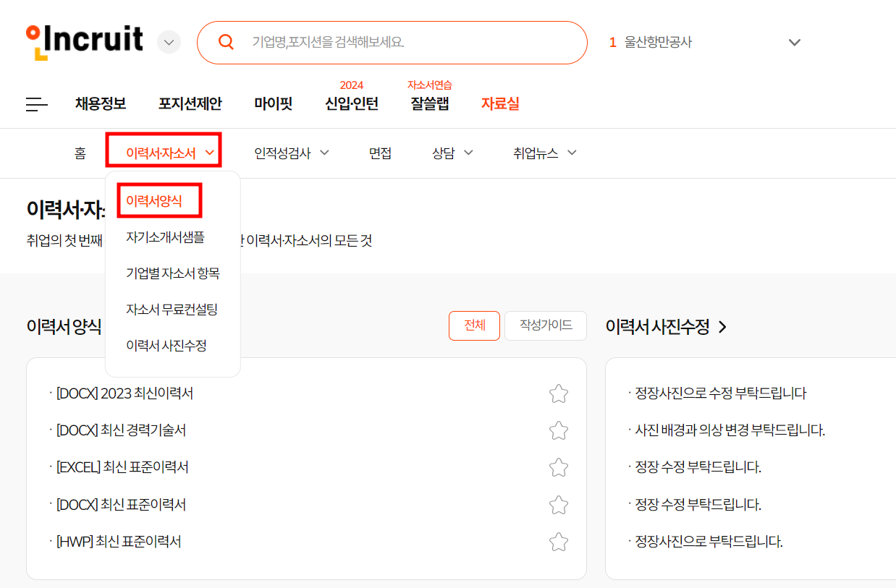The image size is (896, 588).
Task: Click the 전체 filter button
Action: pyautogui.click(x=474, y=325)
